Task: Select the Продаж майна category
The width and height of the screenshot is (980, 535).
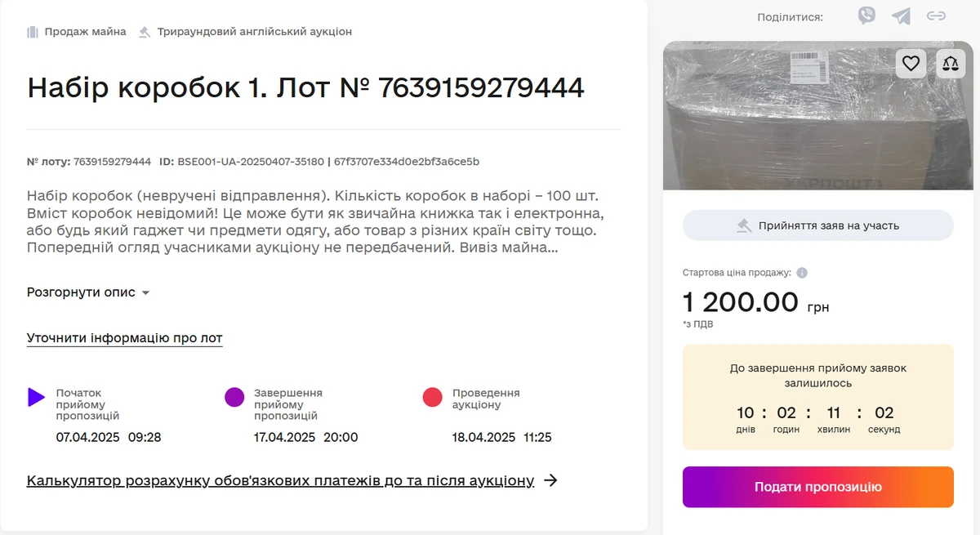Action: coord(83,31)
